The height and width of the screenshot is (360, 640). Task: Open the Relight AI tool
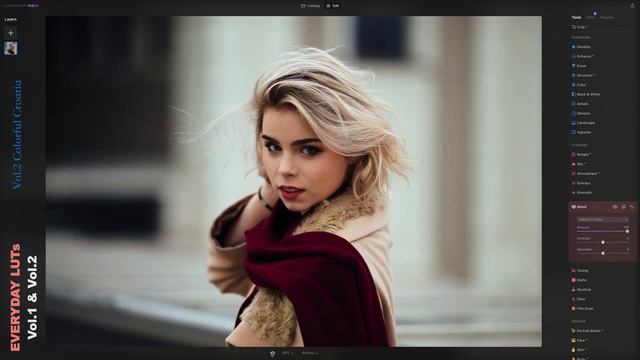(581, 155)
